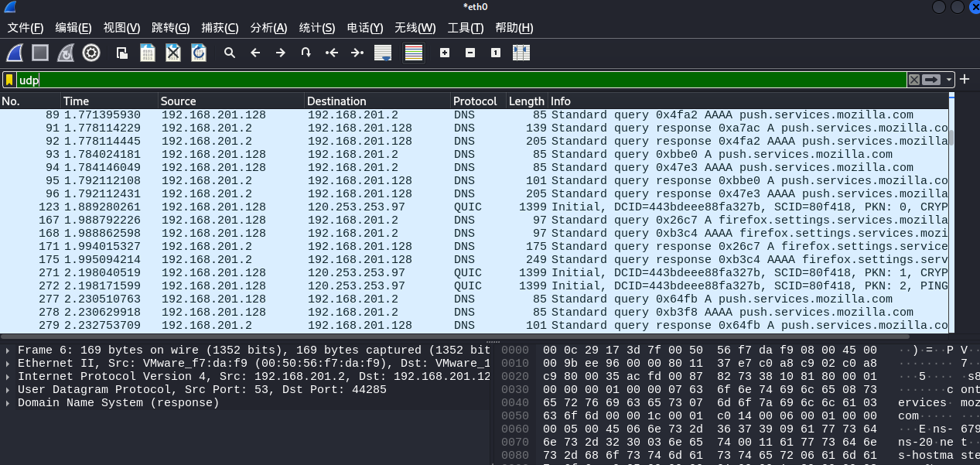
Task: Expand the User Datagram Protocol tree node
Action: [9, 390]
